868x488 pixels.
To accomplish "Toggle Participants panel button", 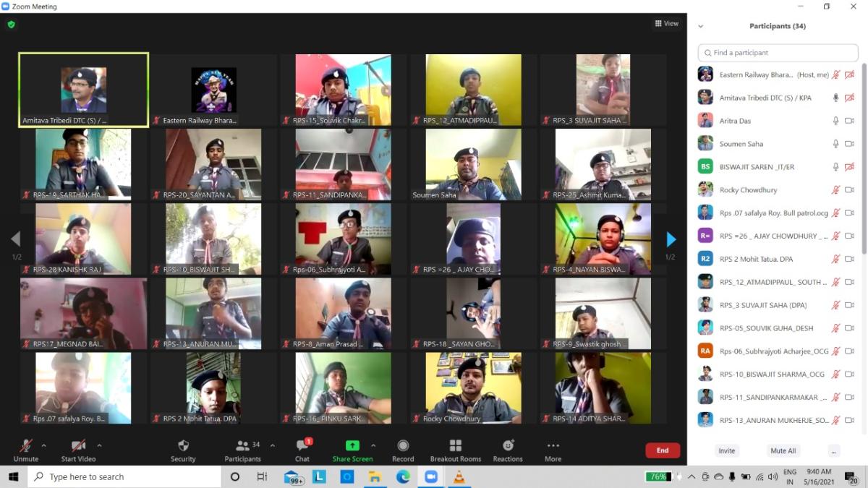I will (243, 446).
